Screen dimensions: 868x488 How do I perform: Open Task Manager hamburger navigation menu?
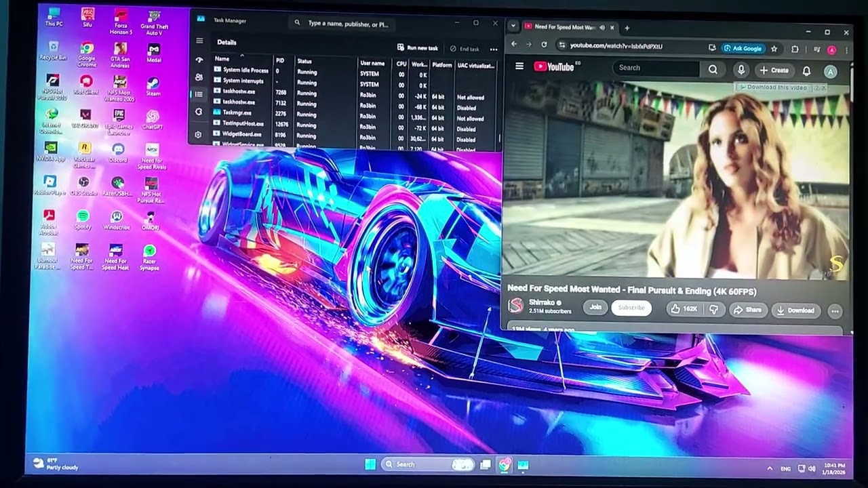pyautogui.click(x=199, y=41)
